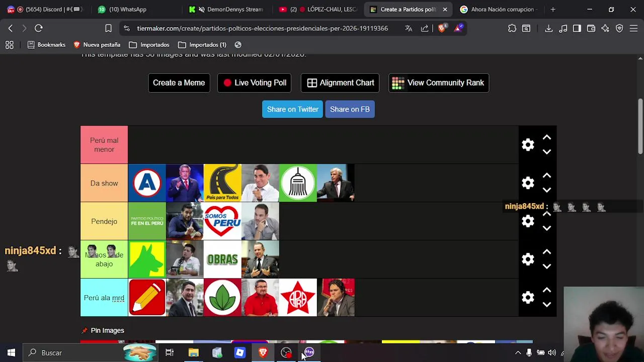Open Bookmarks folder in bookmarks bar

(x=46, y=45)
